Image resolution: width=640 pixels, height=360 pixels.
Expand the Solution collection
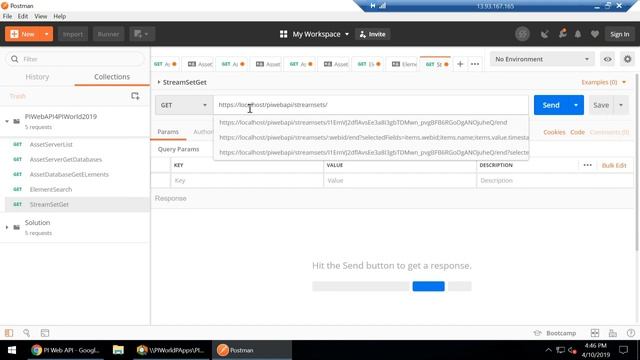click(x=7, y=227)
